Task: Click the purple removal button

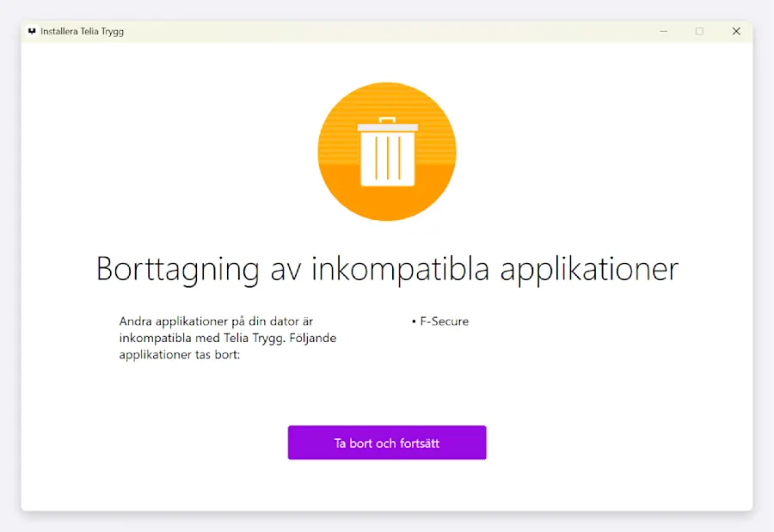Action: [387, 443]
